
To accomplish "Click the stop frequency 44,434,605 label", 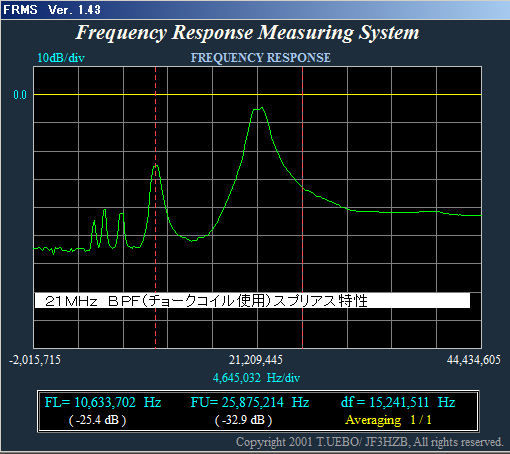I will pos(474,360).
